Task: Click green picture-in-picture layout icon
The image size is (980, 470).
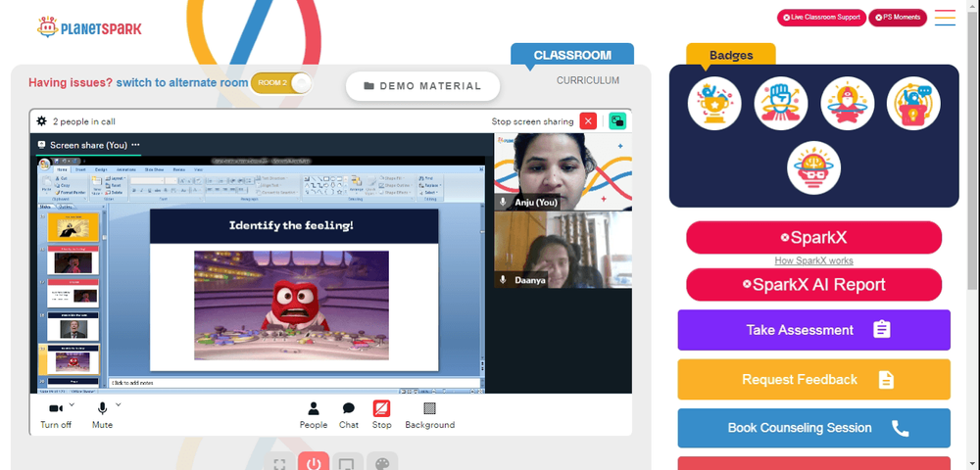Action: pos(617,121)
